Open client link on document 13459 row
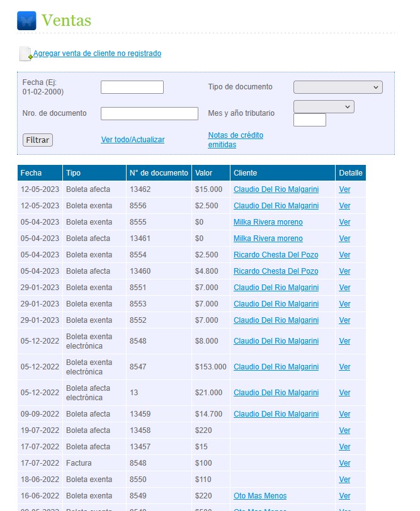 (x=276, y=414)
